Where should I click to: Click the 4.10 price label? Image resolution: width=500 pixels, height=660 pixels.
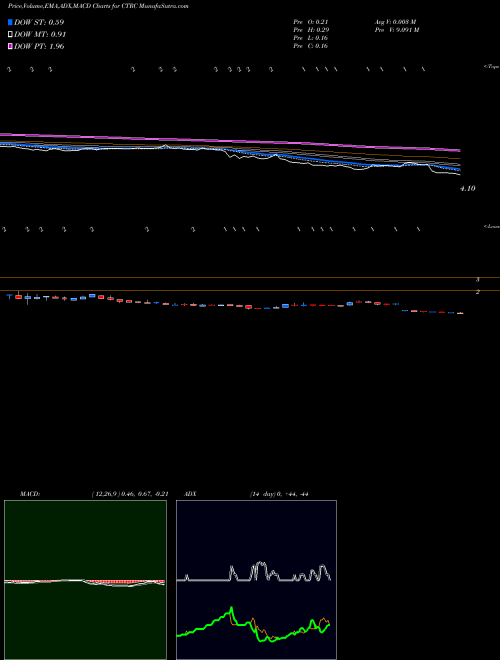[467, 189]
